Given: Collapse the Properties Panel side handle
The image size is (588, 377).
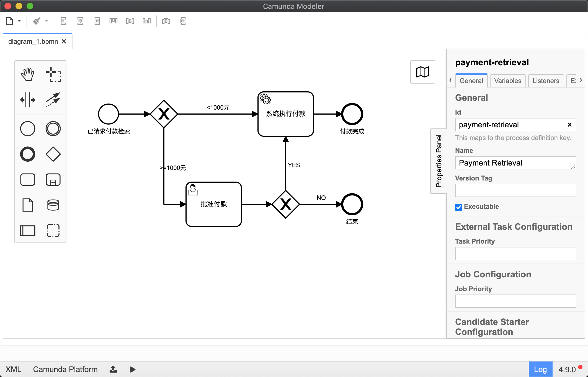Looking at the screenshot, I should click(439, 161).
